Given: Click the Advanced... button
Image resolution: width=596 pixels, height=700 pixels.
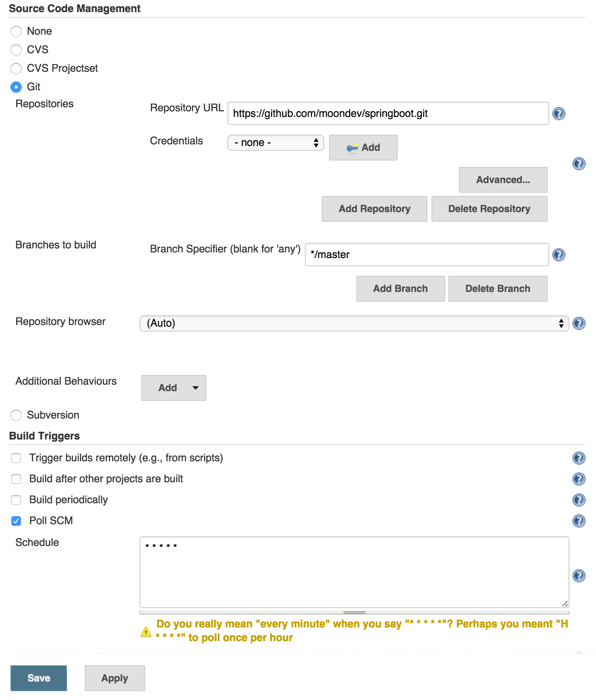Looking at the screenshot, I should point(503,180).
